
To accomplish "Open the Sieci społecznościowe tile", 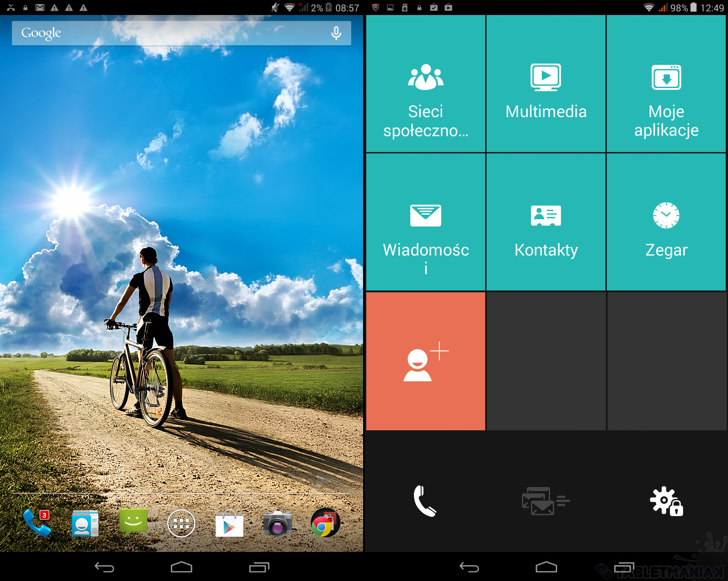I will 425,84.
